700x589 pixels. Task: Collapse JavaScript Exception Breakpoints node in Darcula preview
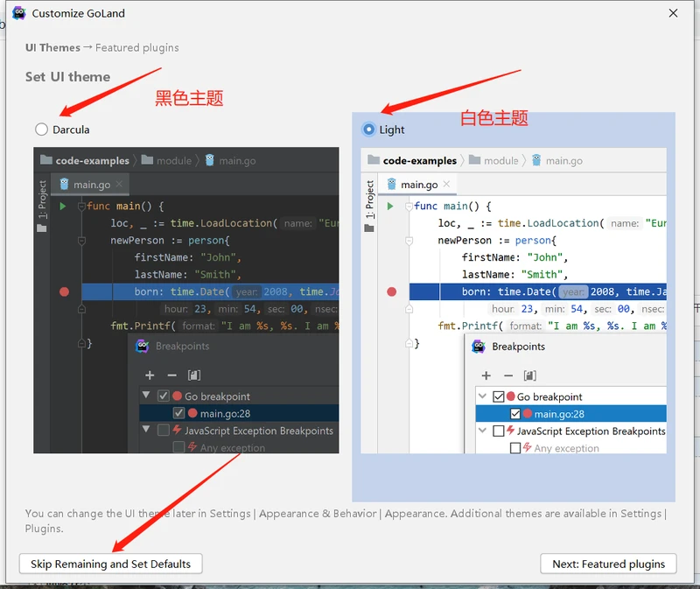146,431
